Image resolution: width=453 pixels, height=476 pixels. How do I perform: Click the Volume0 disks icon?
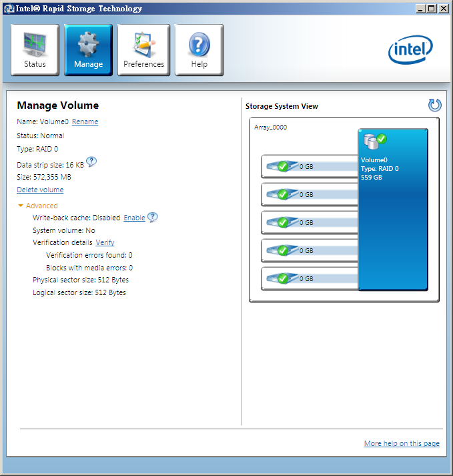(x=375, y=142)
